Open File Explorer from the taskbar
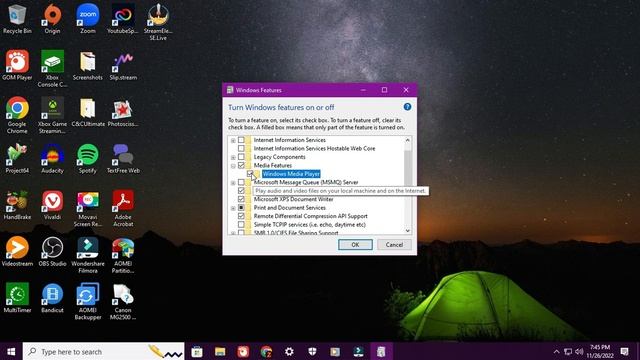This screenshot has width=640, height=360. [220, 351]
